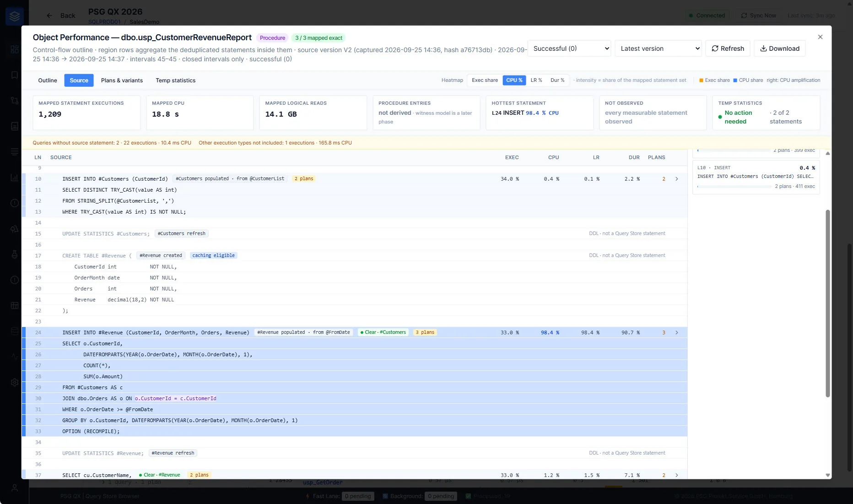Click the Clear · #Customers tag

(x=383, y=332)
